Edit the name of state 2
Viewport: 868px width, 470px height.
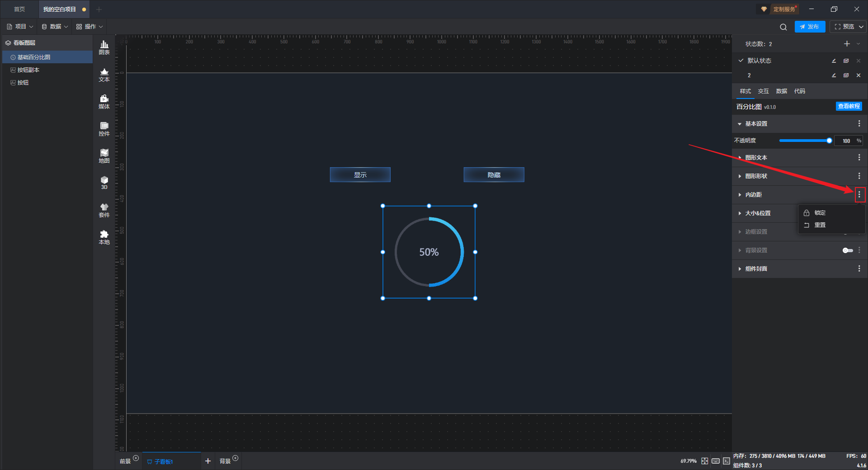(834, 75)
